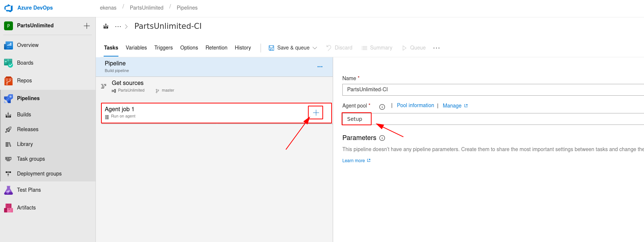Click the Pipelines breadcrumb link
Image resolution: width=644 pixels, height=242 pixels.
coord(187,8)
